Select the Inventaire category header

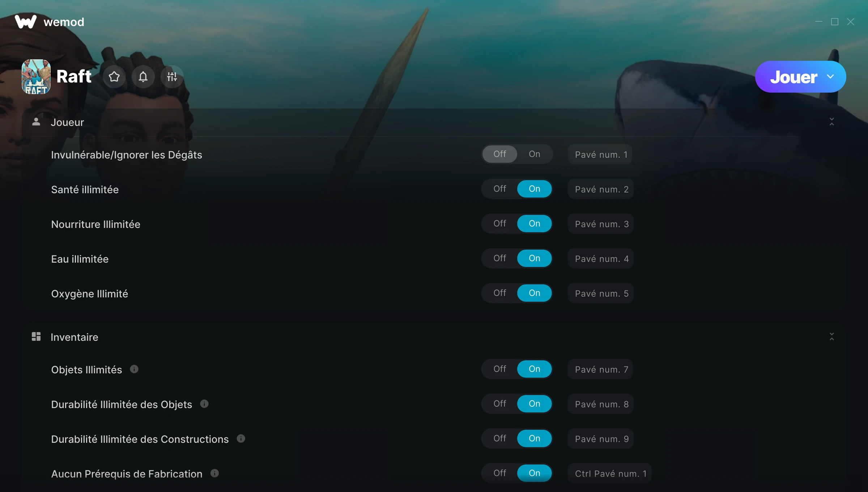(x=75, y=337)
